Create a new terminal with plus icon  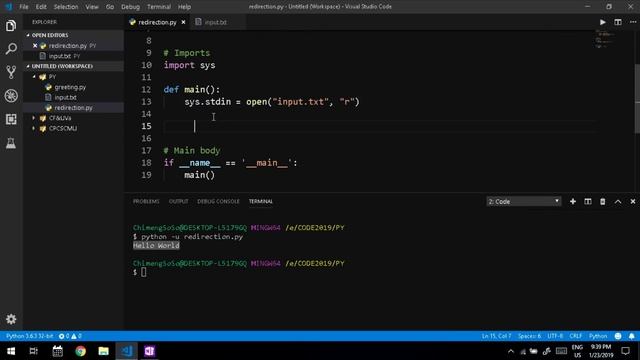tap(573, 202)
